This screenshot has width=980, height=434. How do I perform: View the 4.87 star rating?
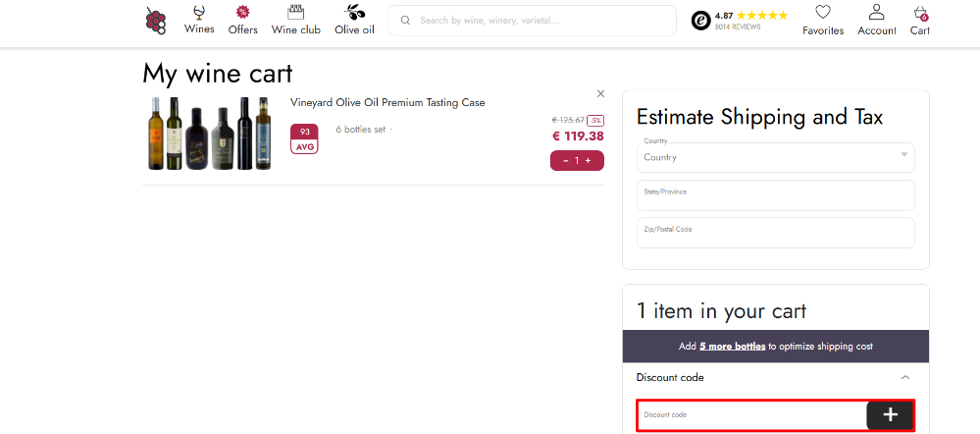point(751,15)
